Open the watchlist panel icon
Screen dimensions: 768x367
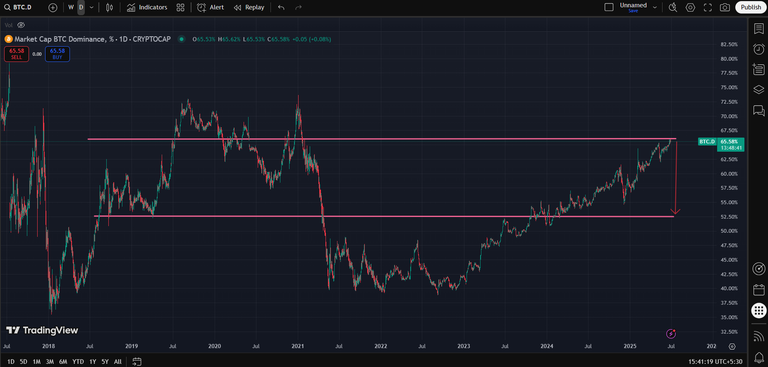click(x=758, y=28)
